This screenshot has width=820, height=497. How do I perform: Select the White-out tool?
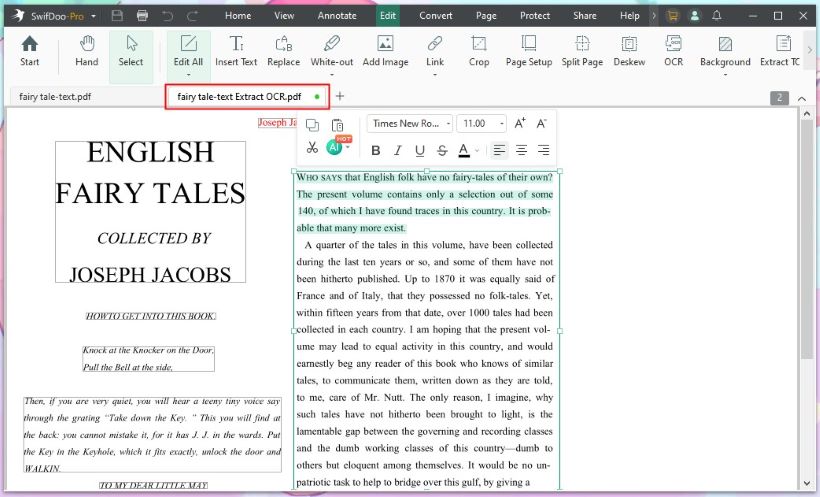point(332,51)
